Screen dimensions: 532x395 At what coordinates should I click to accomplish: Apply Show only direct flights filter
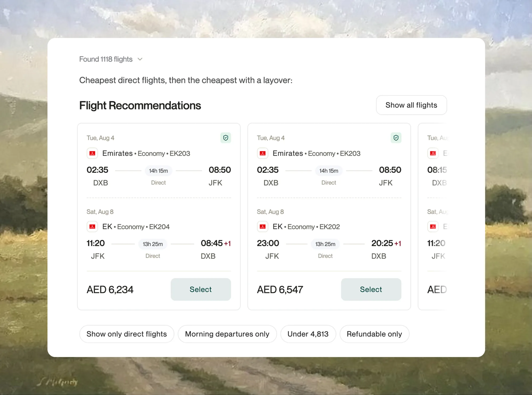click(x=127, y=334)
